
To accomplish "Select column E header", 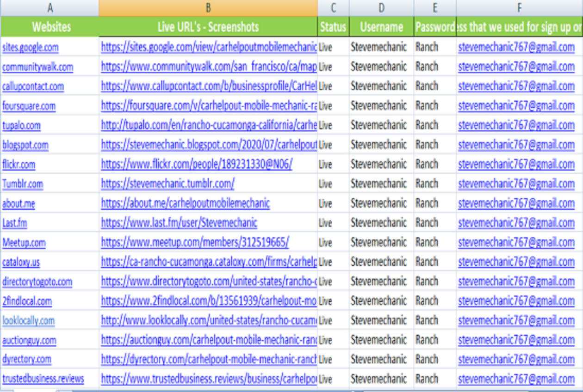I will click(435, 8).
